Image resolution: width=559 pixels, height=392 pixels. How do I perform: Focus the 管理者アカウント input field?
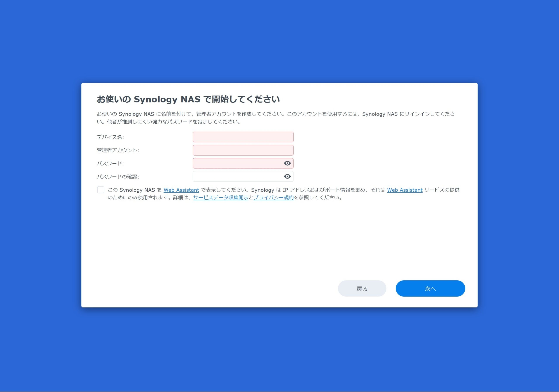(243, 150)
